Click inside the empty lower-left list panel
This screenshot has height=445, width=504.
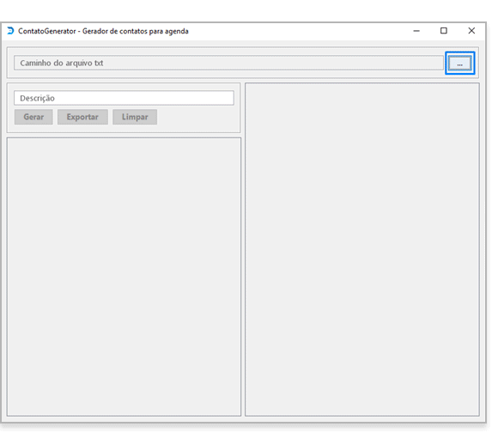pos(124,277)
